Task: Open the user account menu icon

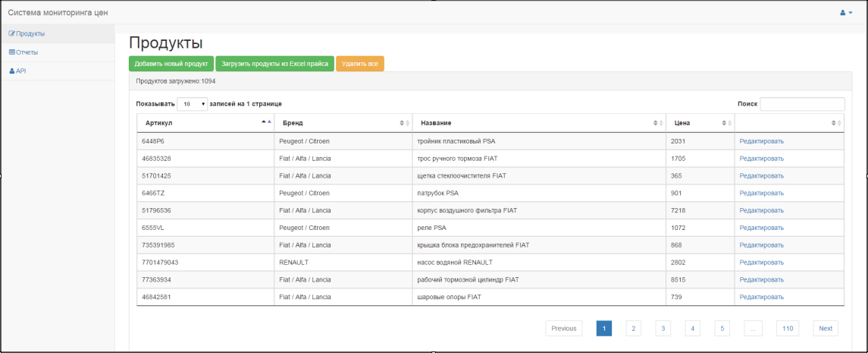Action: [x=846, y=12]
